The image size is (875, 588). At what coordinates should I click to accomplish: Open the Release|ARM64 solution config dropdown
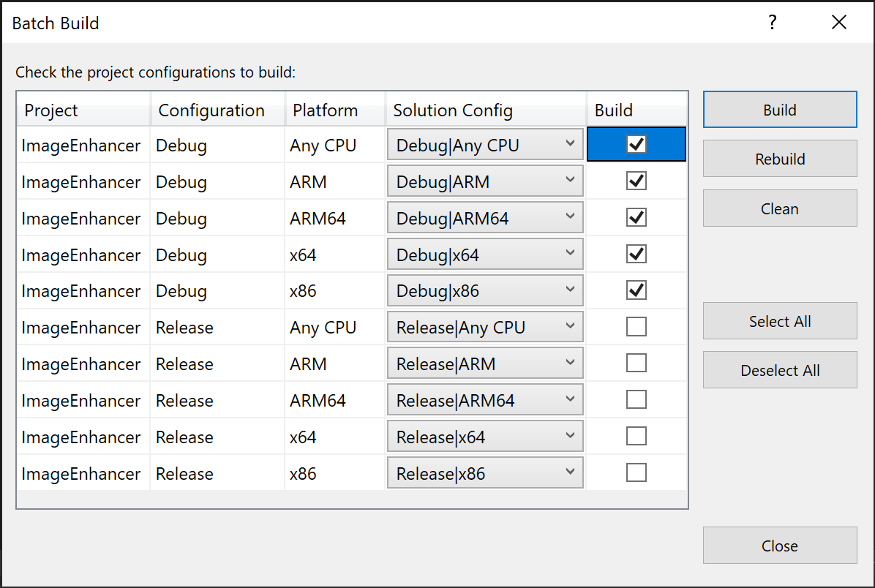pyautogui.click(x=485, y=400)
